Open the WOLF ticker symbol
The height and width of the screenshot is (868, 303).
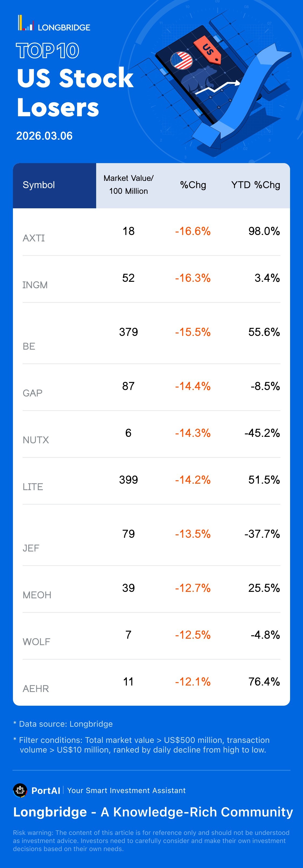36,642
